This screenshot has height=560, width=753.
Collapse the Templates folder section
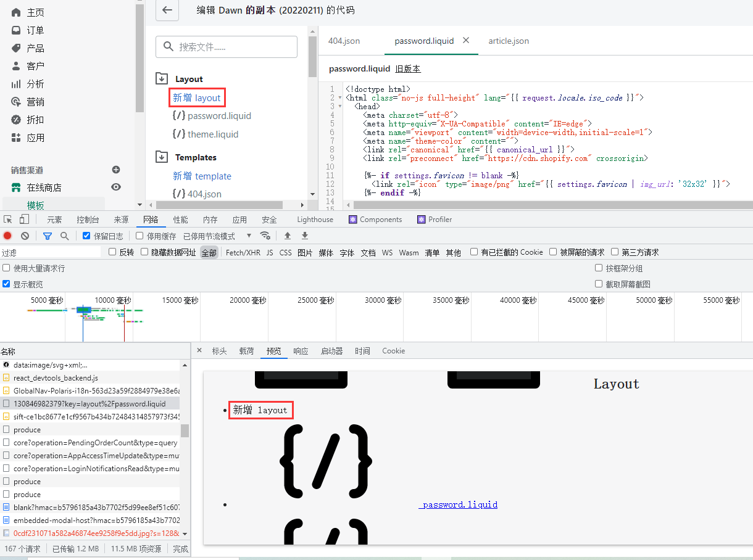point(162,157)
